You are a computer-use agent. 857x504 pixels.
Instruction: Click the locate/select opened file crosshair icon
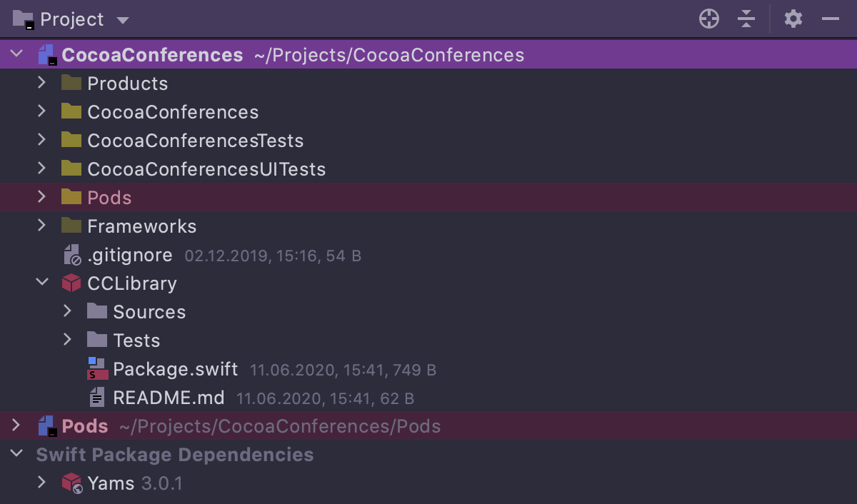pyautogui.click(x=708, y=19)
